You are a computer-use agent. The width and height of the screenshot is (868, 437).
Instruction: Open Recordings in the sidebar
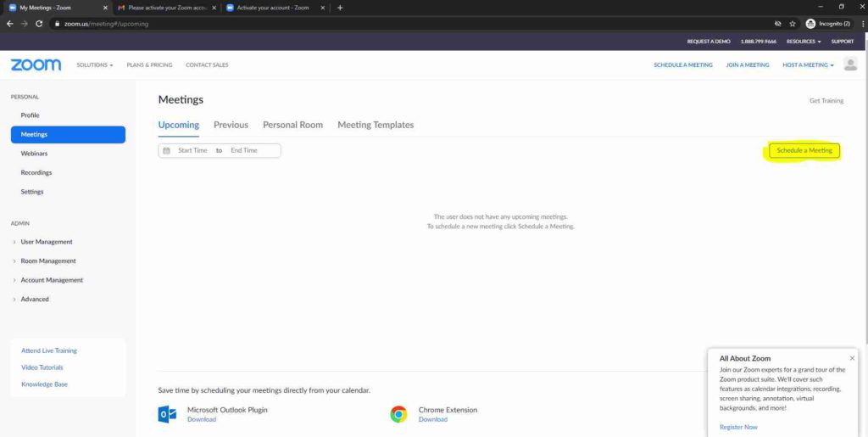[36, 173]
